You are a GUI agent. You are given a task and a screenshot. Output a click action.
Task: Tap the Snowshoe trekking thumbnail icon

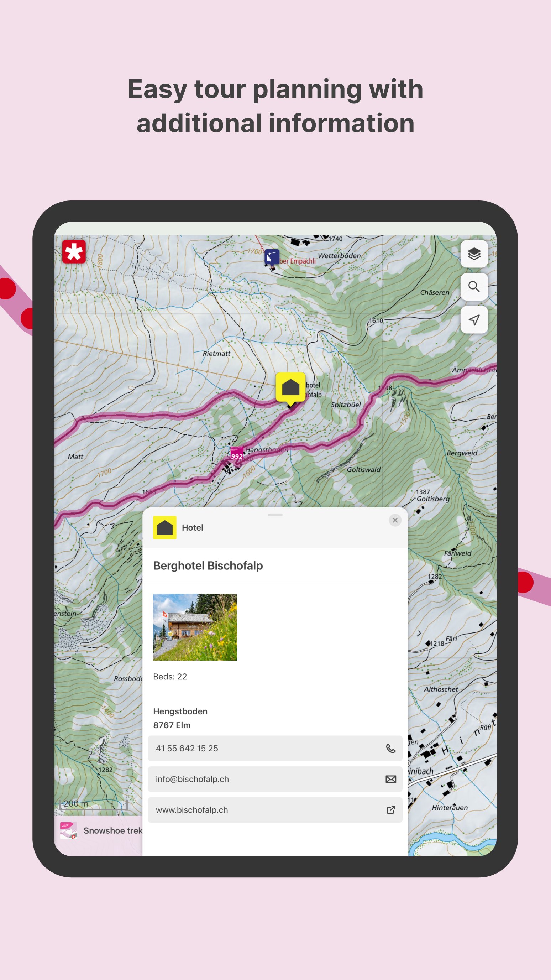coord(69,830)
